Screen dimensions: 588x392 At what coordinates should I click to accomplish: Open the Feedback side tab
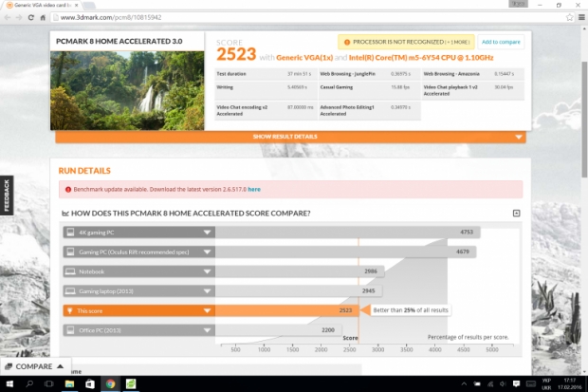click(7, 196)
